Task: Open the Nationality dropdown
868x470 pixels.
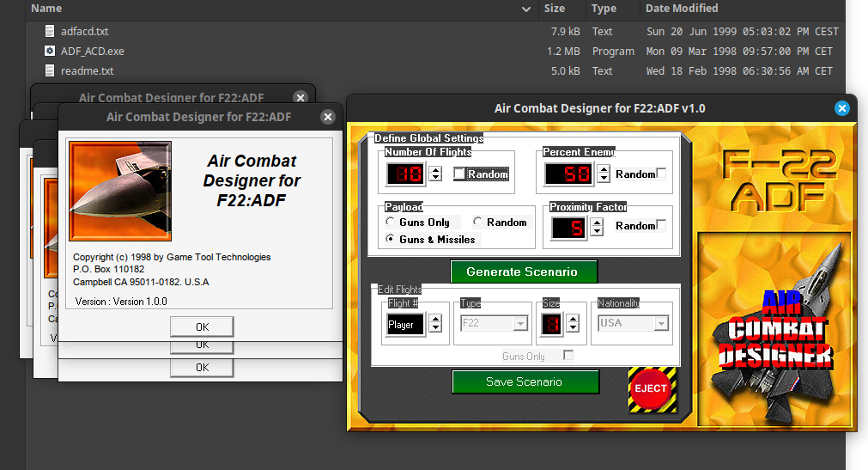Action: [661, 323]
